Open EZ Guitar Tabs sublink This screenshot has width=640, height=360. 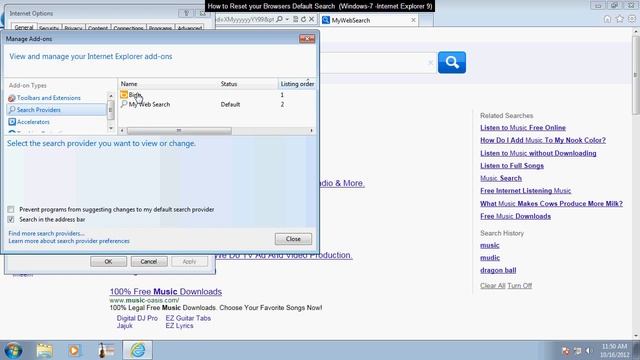pos(188,318)
